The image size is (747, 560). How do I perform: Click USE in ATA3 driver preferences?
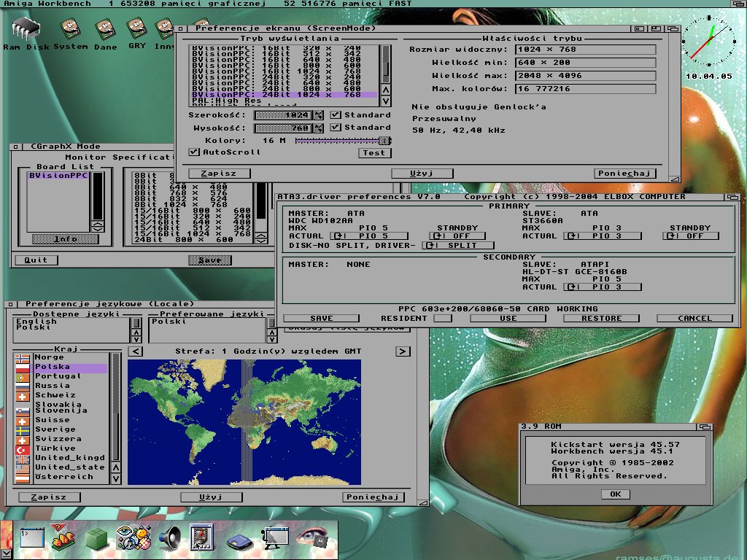(508, 318)
